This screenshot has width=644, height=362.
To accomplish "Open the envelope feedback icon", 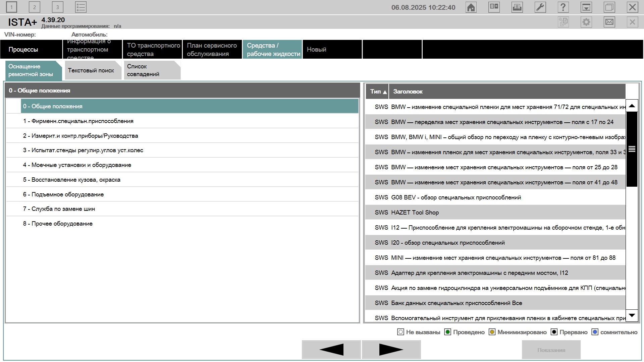I will pyautogui.click(x=609, y=22).
